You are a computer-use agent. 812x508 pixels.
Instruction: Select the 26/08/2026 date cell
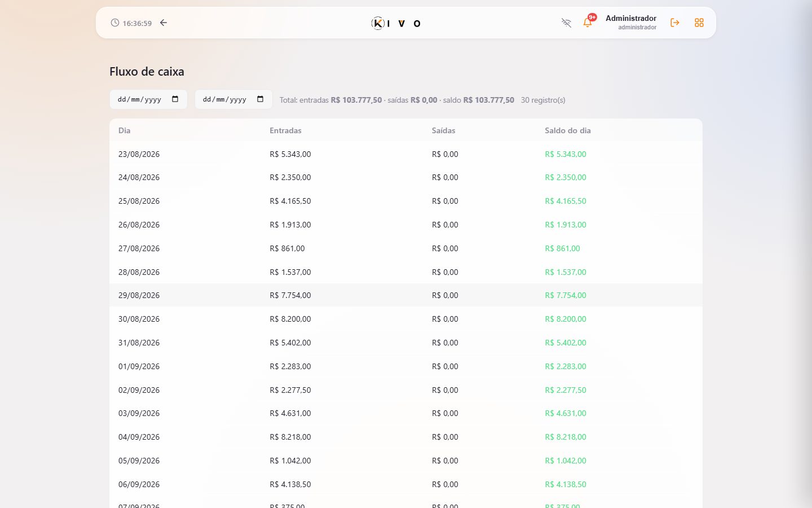139,225
